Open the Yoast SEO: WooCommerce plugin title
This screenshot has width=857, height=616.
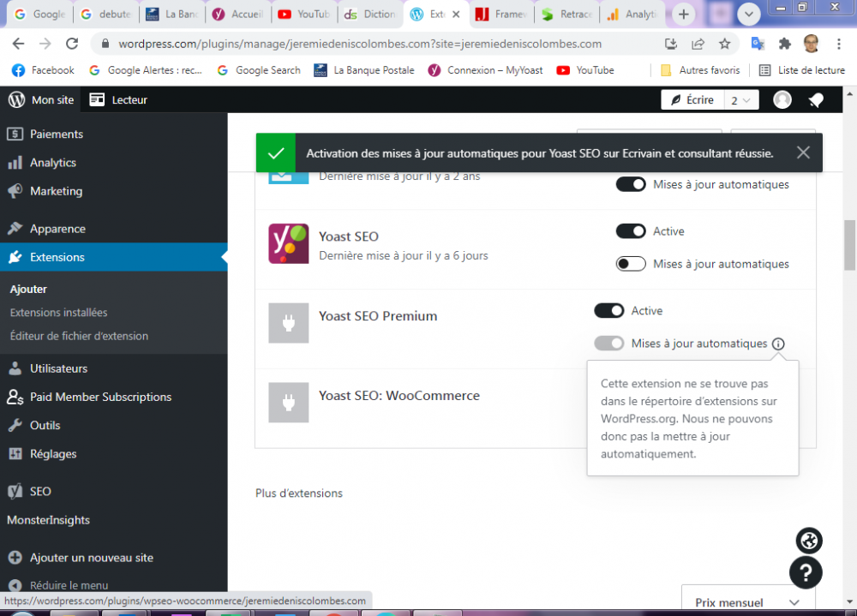click(x=399, y=395)
